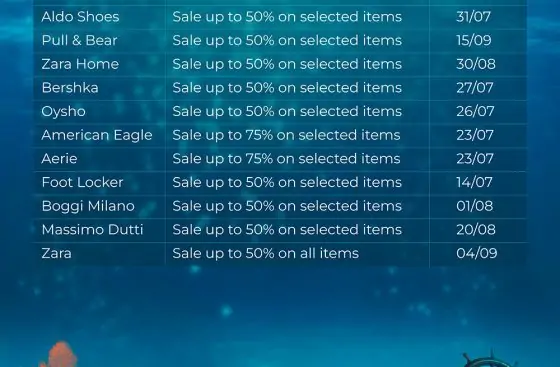Click the ship wheel illustration
The height and width of the screenshot is (367, 560).
tap(489, 359)
